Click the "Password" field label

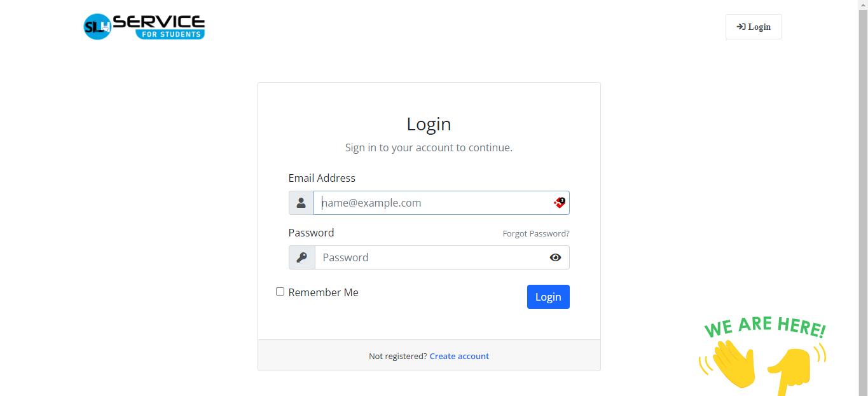311,233
